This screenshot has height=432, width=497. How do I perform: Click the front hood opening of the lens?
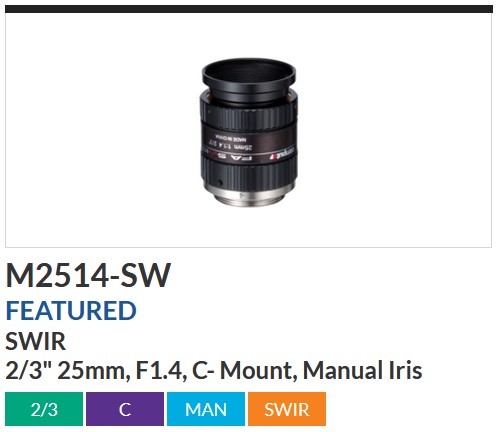click(x=249, y=73)
